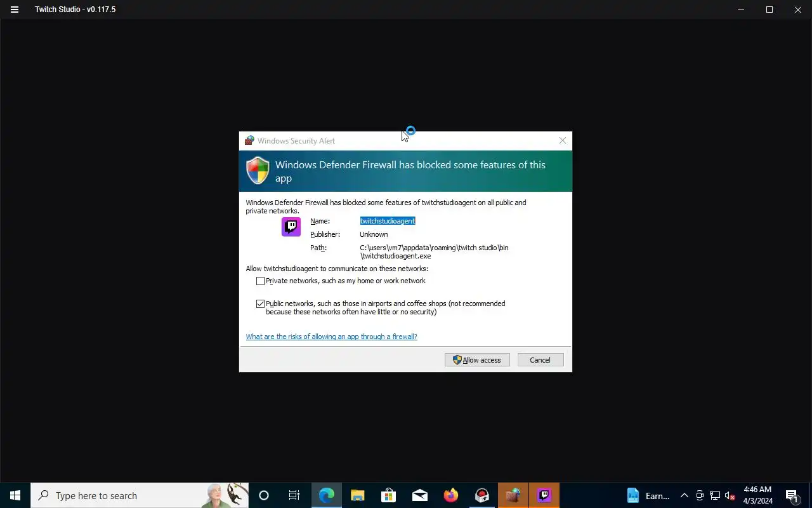
Task: Open the Twitch Studio hamburger menu
Action: pyautogui.click(x=15, y=10)
